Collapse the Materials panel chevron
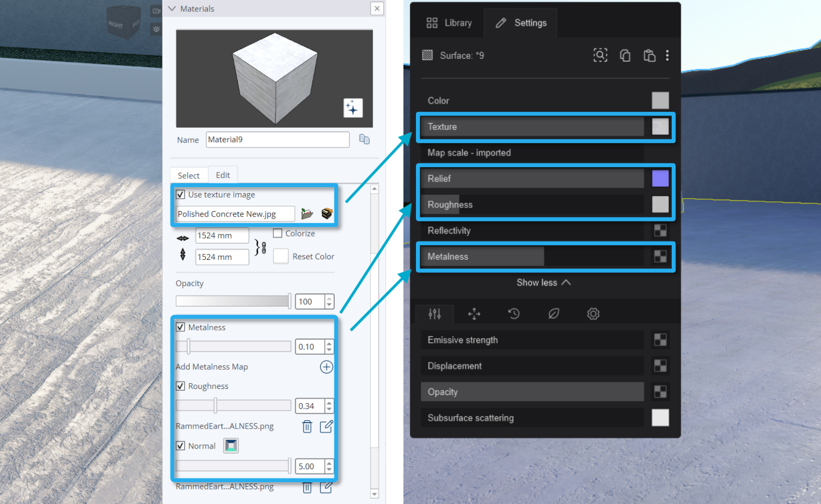This screenshot has width=821, height=504. pyautogui.click(x=172, y=9)
